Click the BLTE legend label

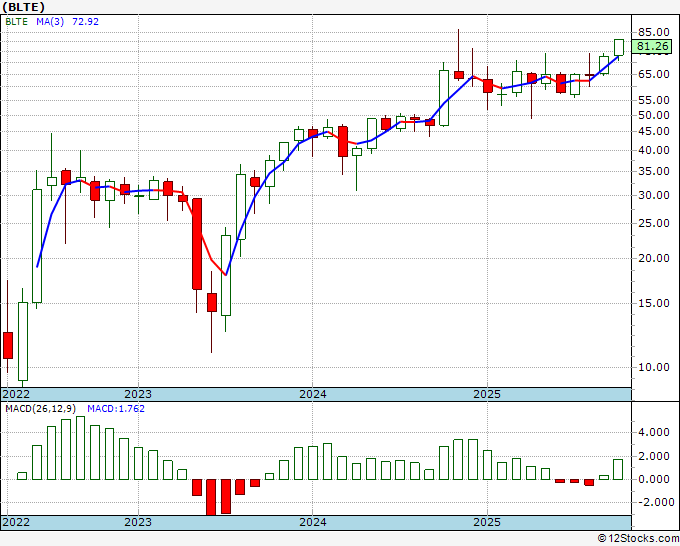[16, 22]
